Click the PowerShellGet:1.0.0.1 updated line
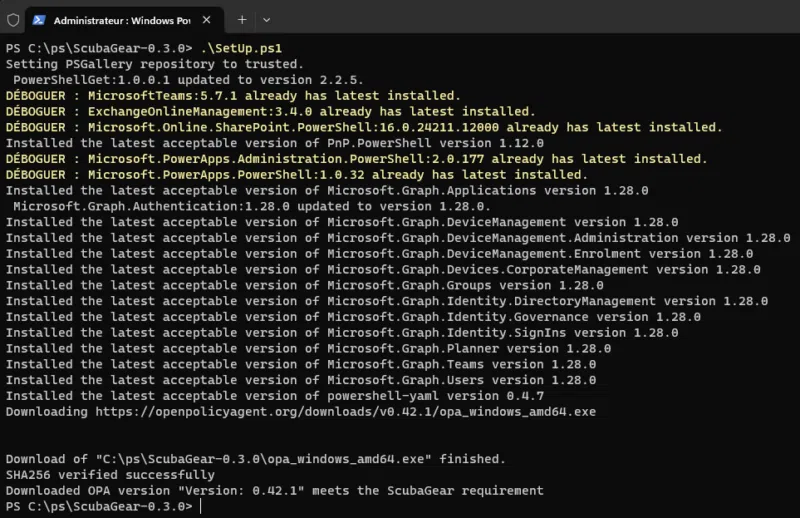 (188, 80)
